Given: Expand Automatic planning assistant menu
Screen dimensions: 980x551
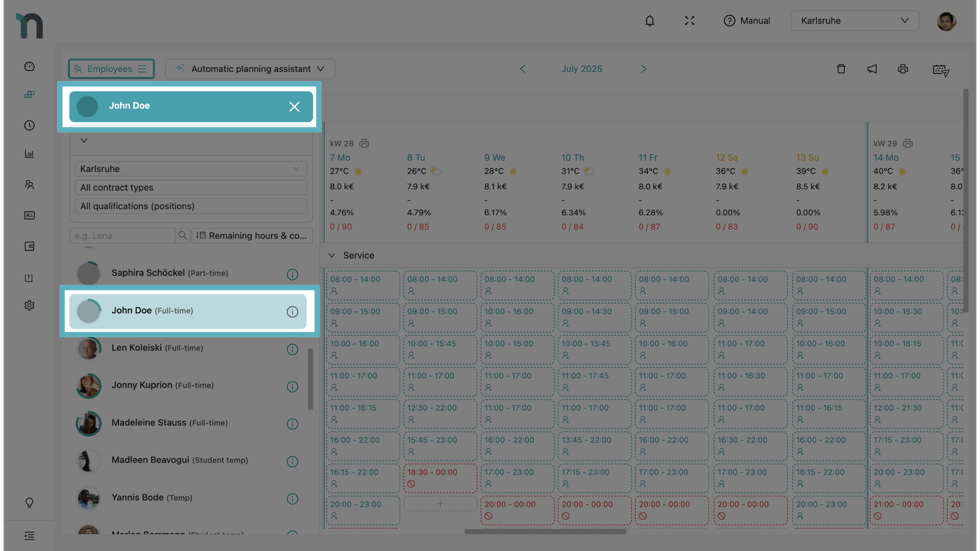Looking at the screenshot, I should pyautogui.click(x=250, y=69).
